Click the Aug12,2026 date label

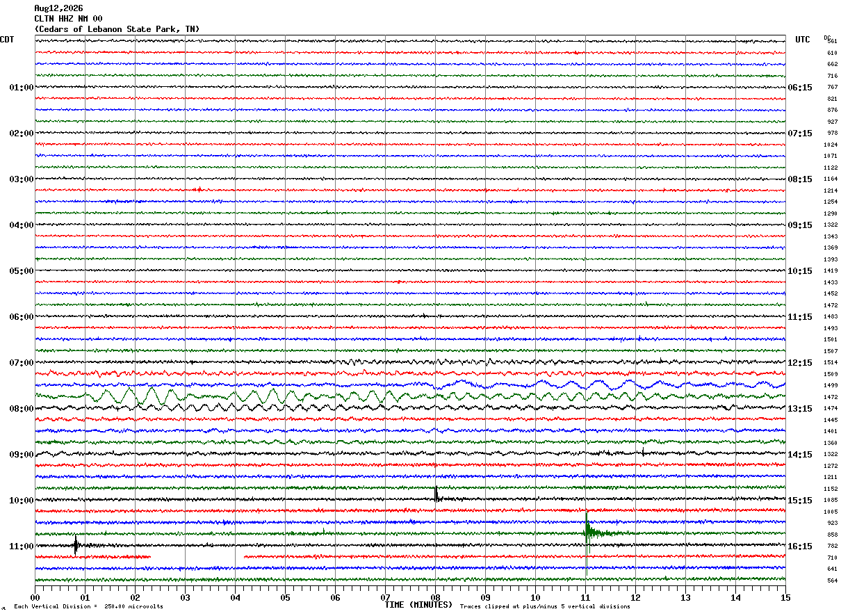click(x=58, y=8)
